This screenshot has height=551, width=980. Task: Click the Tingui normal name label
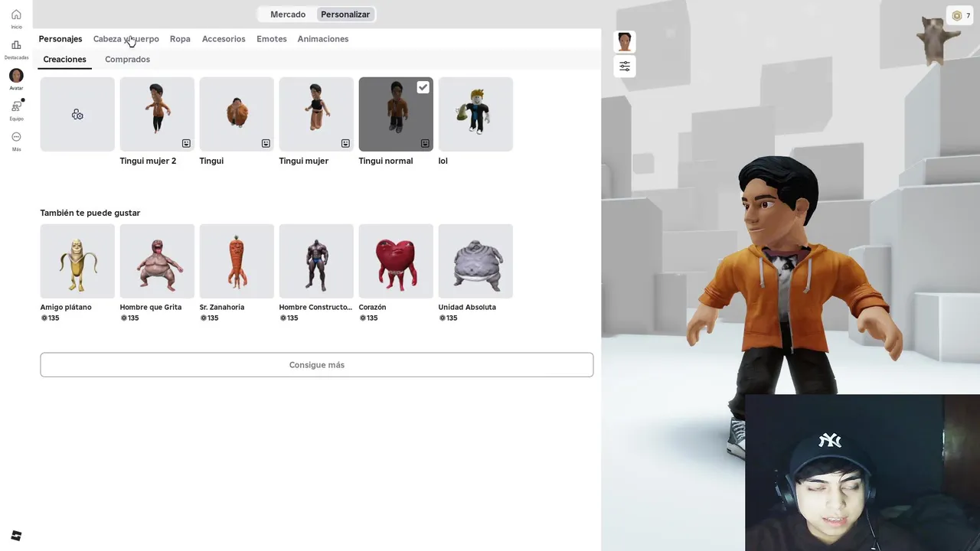coord(386,161)
